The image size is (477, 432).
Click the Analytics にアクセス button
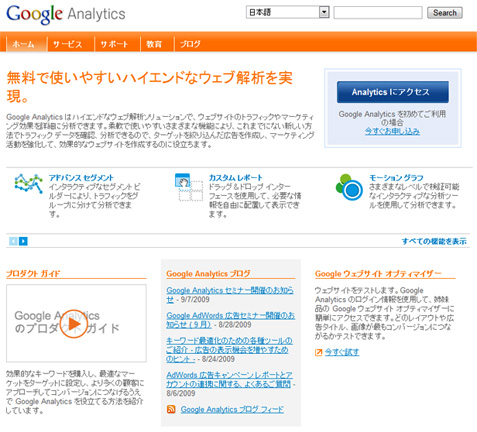[x=393, y=92]
